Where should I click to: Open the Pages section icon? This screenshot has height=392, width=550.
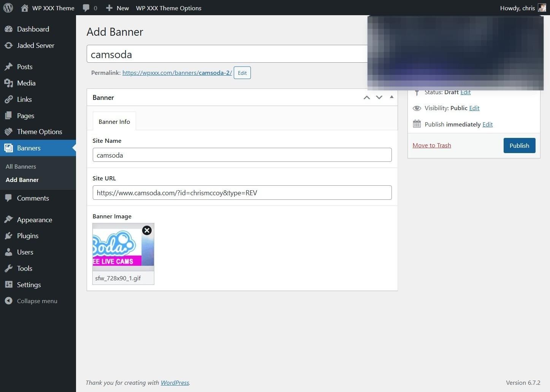pyautogui.click(x=9, y=115)
